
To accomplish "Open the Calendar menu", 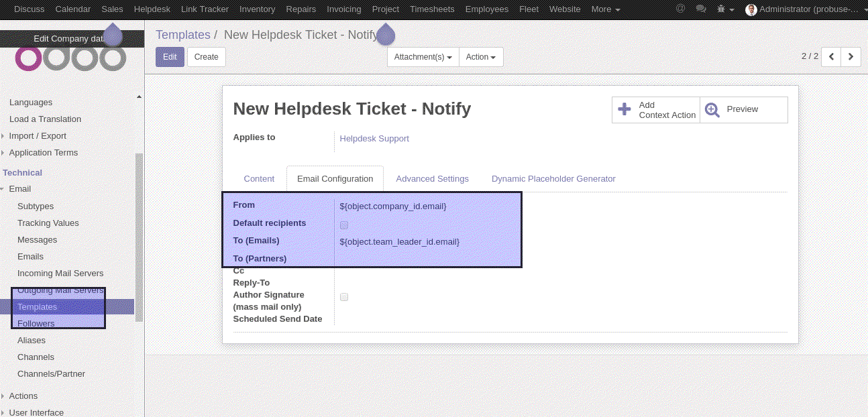I will point(73,9).
